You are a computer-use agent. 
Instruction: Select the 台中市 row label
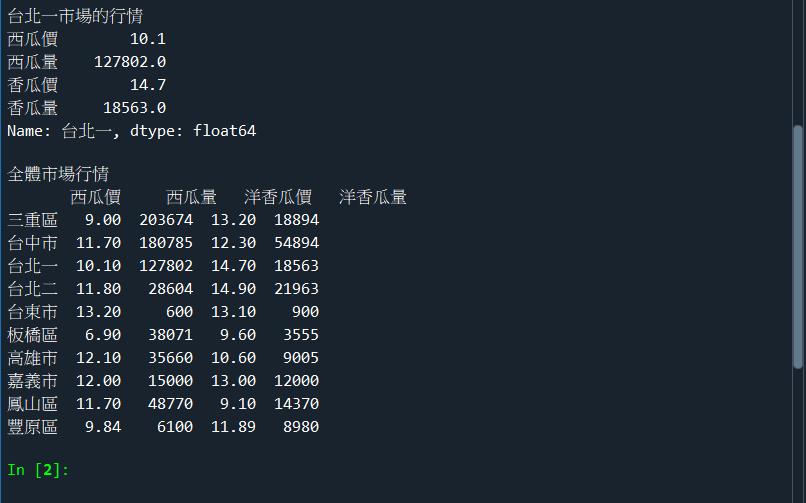32,243
